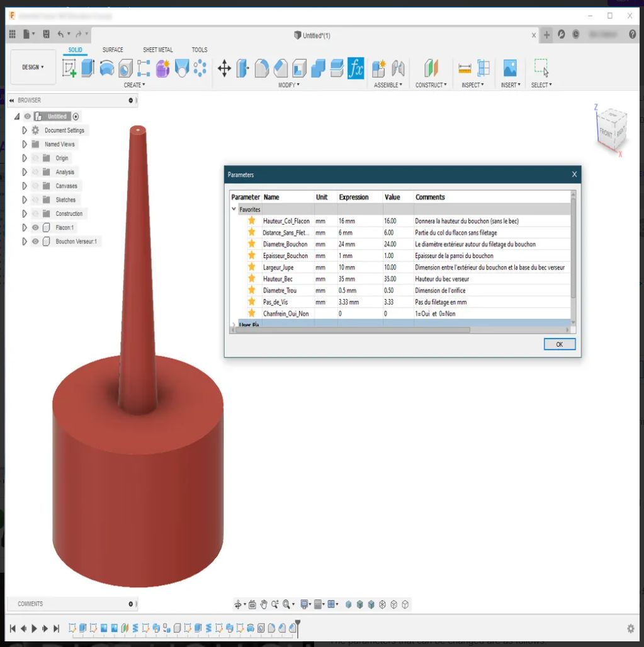Image resolution: width=644 pixels, height=647 pixels.
Task: Toggle visibility of Bouchon Verseur:1
Action: pos(35,241)
